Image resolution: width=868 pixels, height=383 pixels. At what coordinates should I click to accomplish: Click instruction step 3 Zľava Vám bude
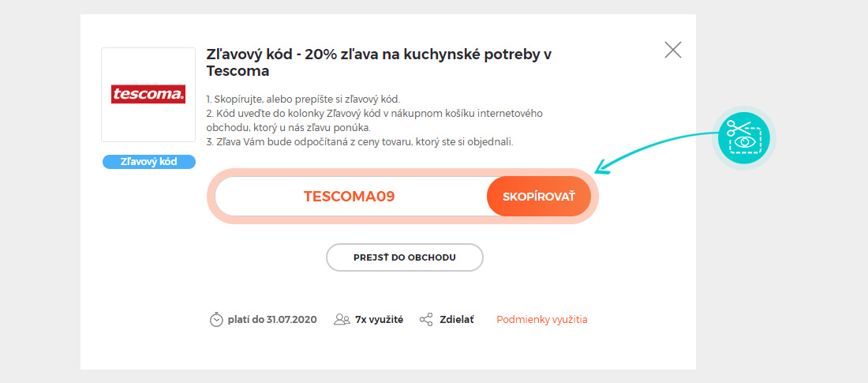pos(360,142)
